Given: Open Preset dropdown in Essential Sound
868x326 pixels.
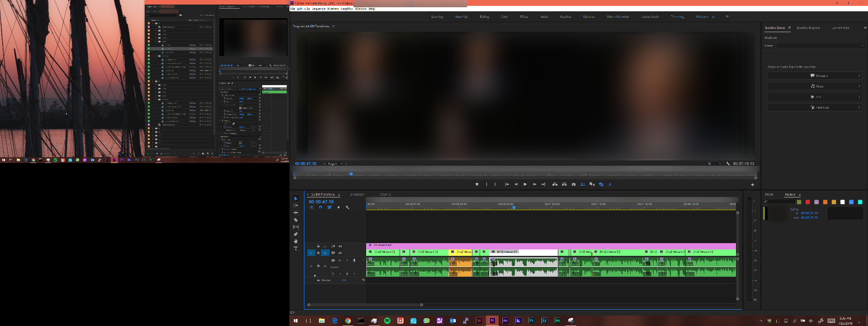Looking at the screenshot, I should click(820, 45).
